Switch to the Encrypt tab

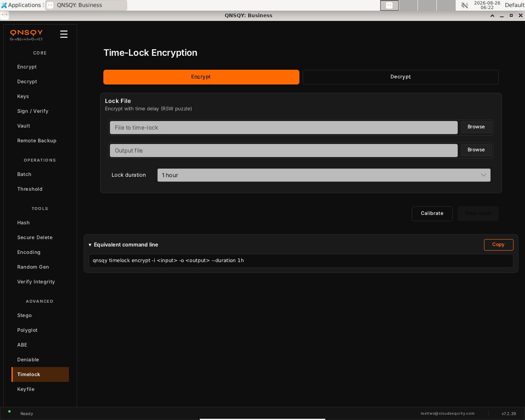[x=201, y=77]
